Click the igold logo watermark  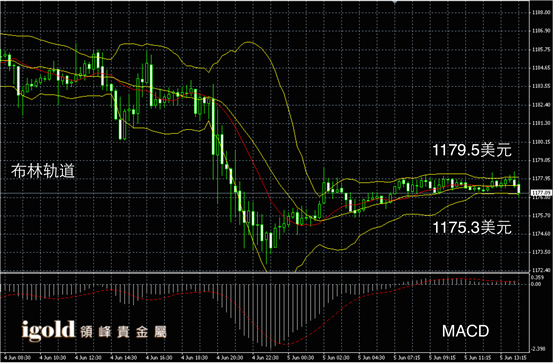[x=48, y=331]
